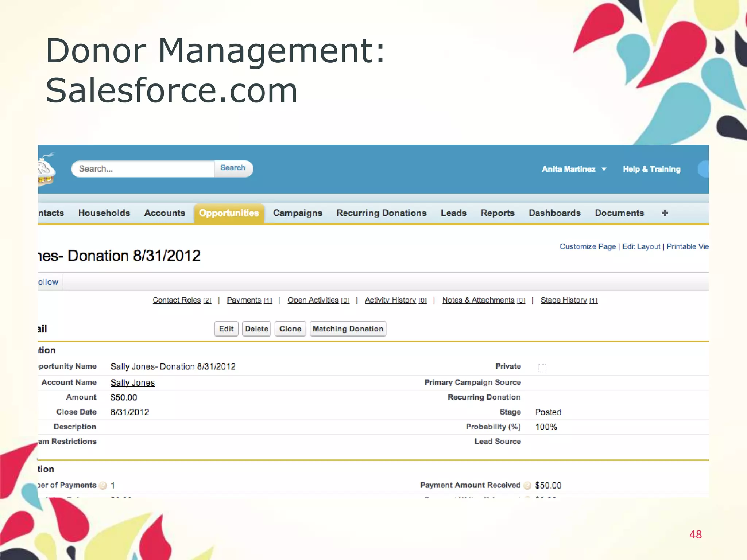
Task: Open the Printable View link
Action: tap(688, 246)
